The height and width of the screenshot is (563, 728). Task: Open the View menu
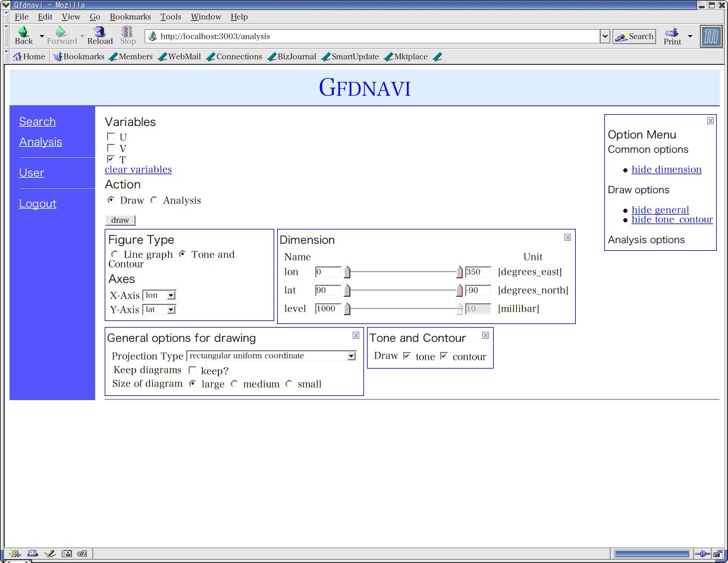(71, 17)
